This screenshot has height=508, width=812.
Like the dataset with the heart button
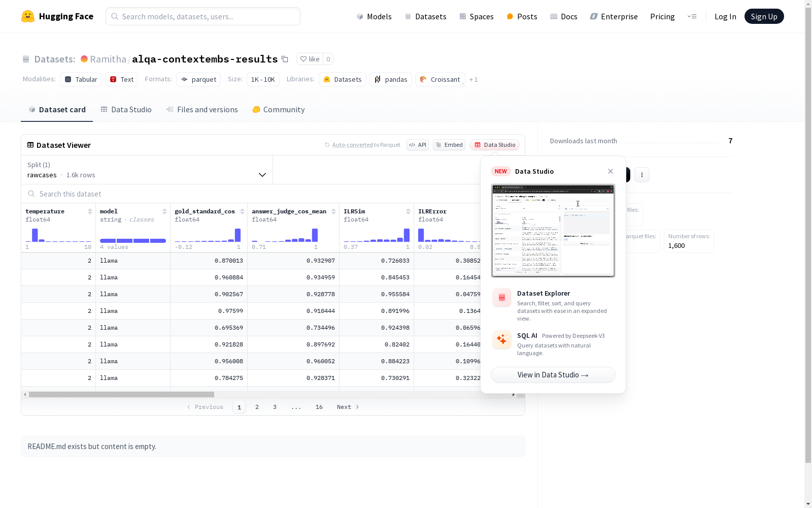click(x=310, y=59)
